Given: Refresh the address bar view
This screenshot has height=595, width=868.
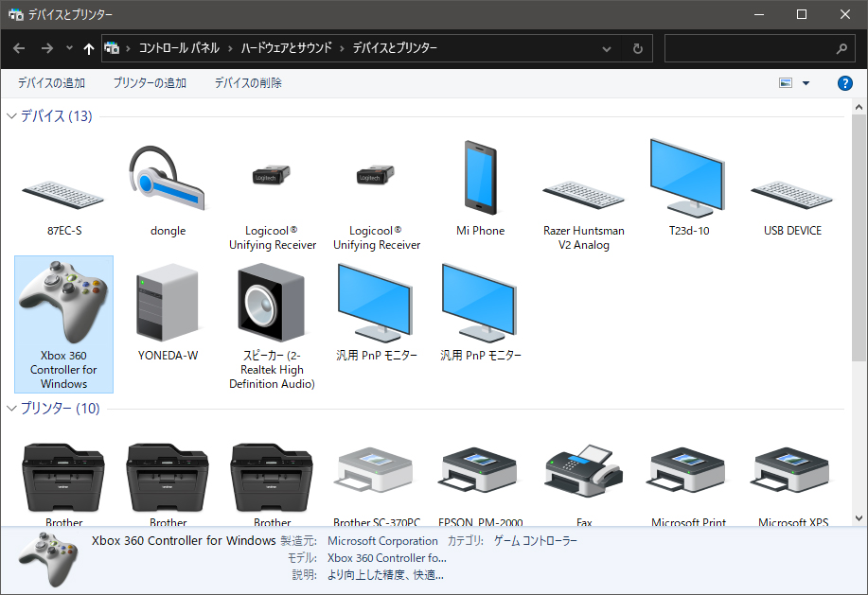Looking at the screenshot, I should pos(638,48).
